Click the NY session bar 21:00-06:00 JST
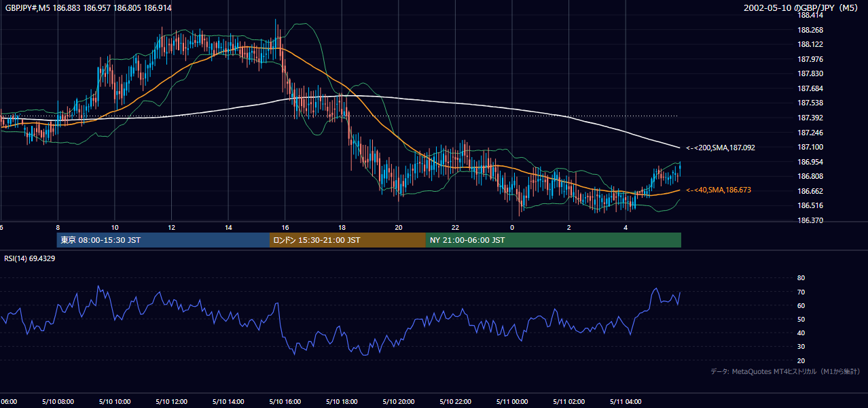The image size is (868, 408). 554,240
